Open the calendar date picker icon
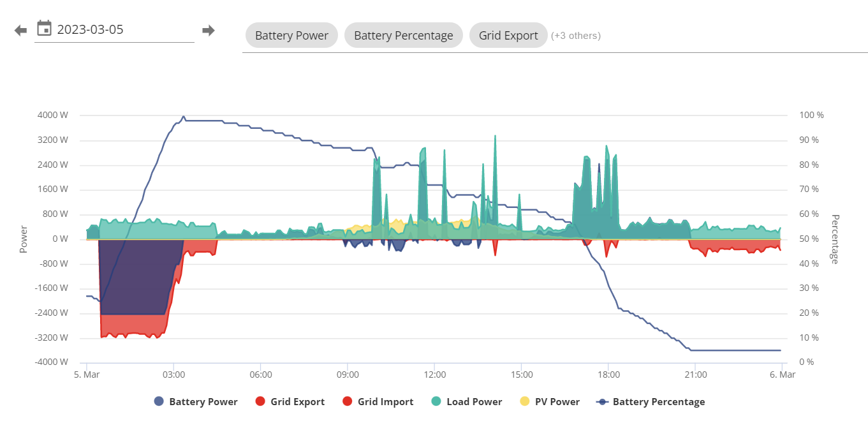 44,28
